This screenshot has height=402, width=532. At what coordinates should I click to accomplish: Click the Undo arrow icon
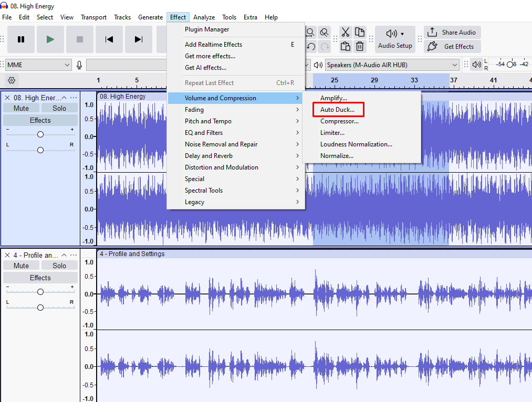[x=310, y=46]
